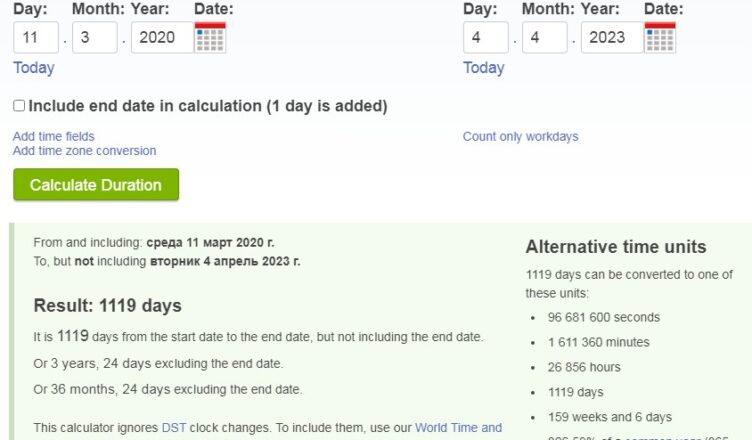Click the 96 681 600 seconds list item

click(604, 317)
